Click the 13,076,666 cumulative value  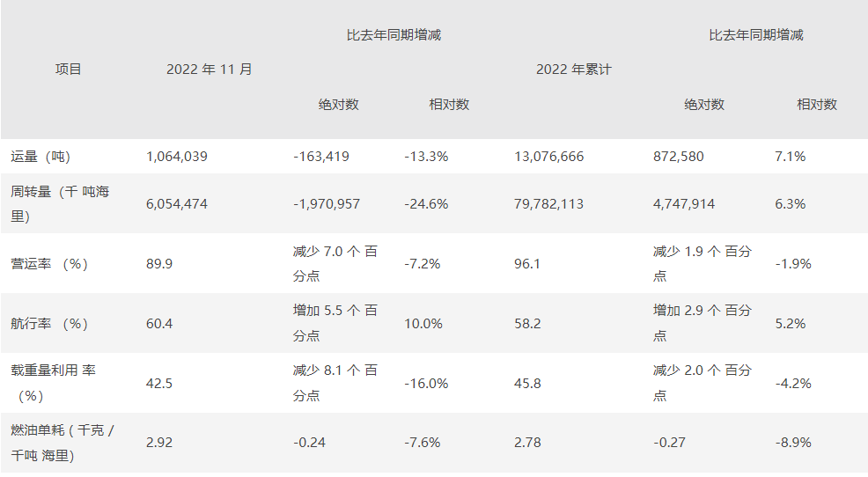click(x=549, y=157)
